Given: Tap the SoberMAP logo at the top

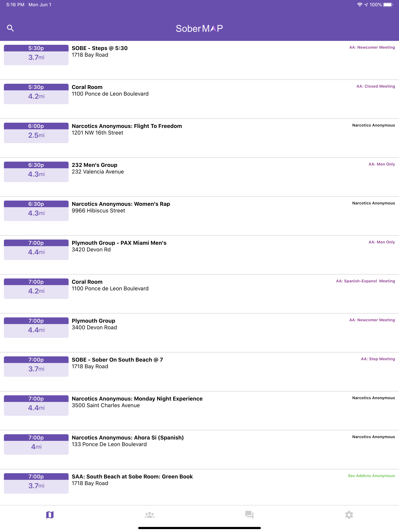Looking at the screenshot, I should click(x=199, y=28).
